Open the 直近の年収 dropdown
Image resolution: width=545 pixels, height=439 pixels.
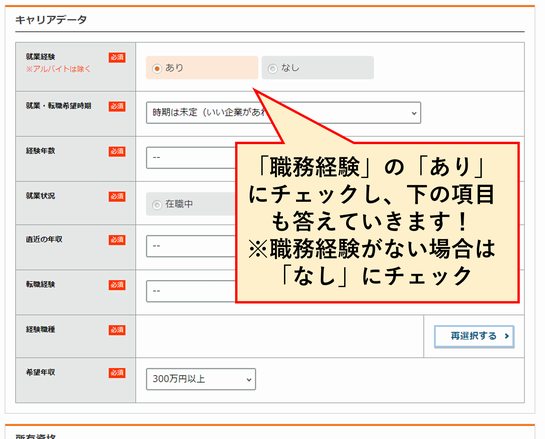point(191,246)
